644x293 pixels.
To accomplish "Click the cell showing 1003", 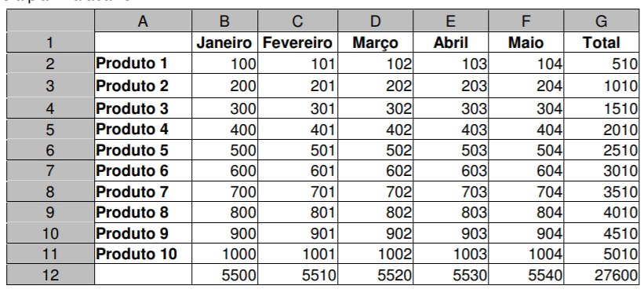I will 450,254.
